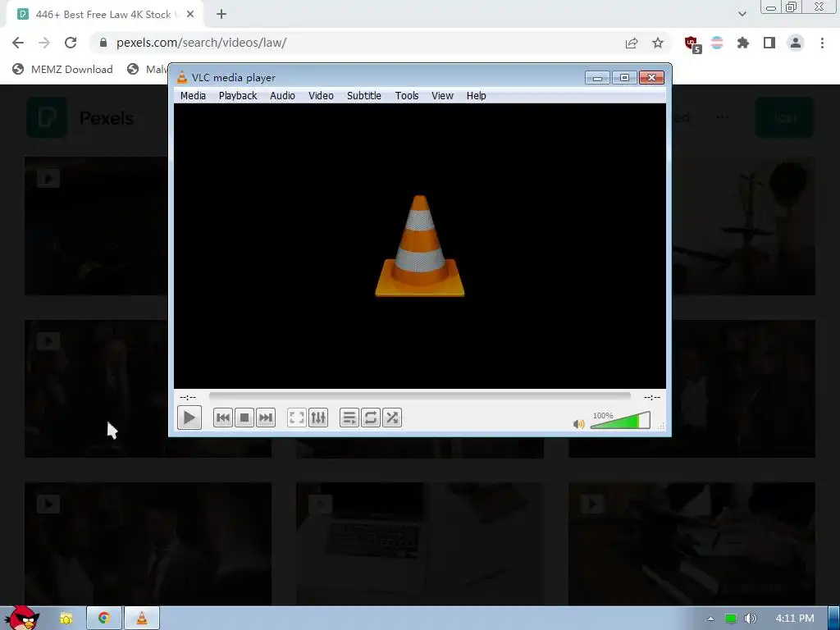Viewport: 840px width, 630px height.
Task: Open Chrome profile avatar
Action: point(796,43)
